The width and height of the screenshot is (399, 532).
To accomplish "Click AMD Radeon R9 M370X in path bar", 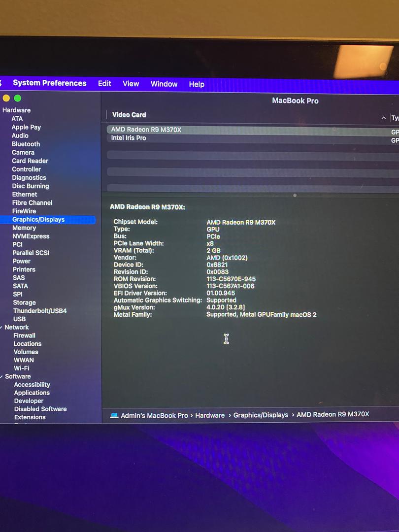I will click(x=333, y=414).
